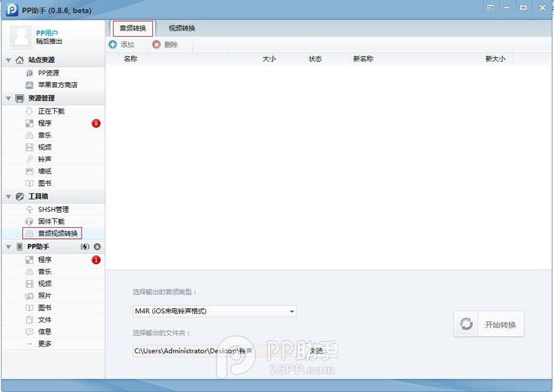Screen dimensions: 554x392
Task: Click the red 8 badge on 程序
Action: pos(96,123)
